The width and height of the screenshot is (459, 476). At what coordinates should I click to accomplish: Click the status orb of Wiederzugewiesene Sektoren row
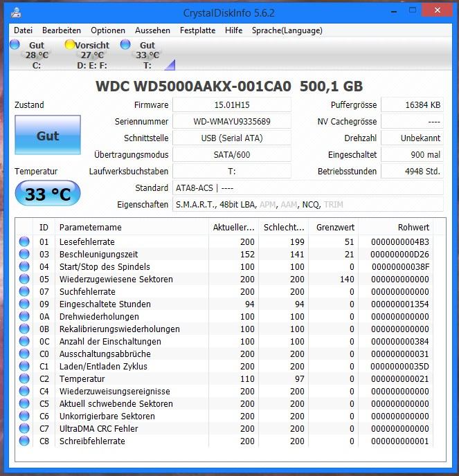click(x=24, y=279)
